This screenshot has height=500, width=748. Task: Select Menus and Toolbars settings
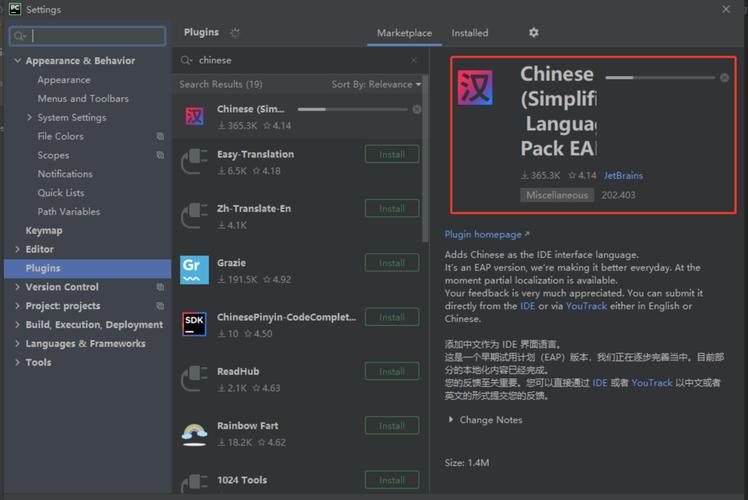click(83, 98)
